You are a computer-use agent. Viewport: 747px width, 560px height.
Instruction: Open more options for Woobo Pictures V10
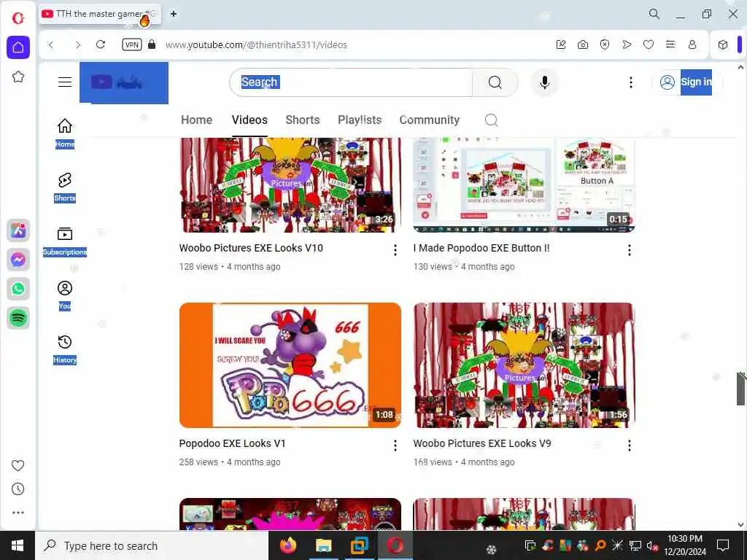(395, 250)
